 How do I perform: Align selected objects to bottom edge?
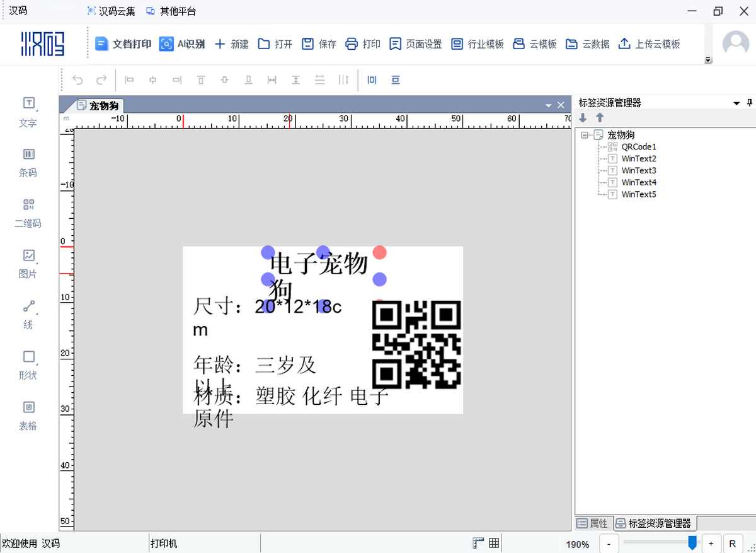pyautogui.click(x=249, y=80)
